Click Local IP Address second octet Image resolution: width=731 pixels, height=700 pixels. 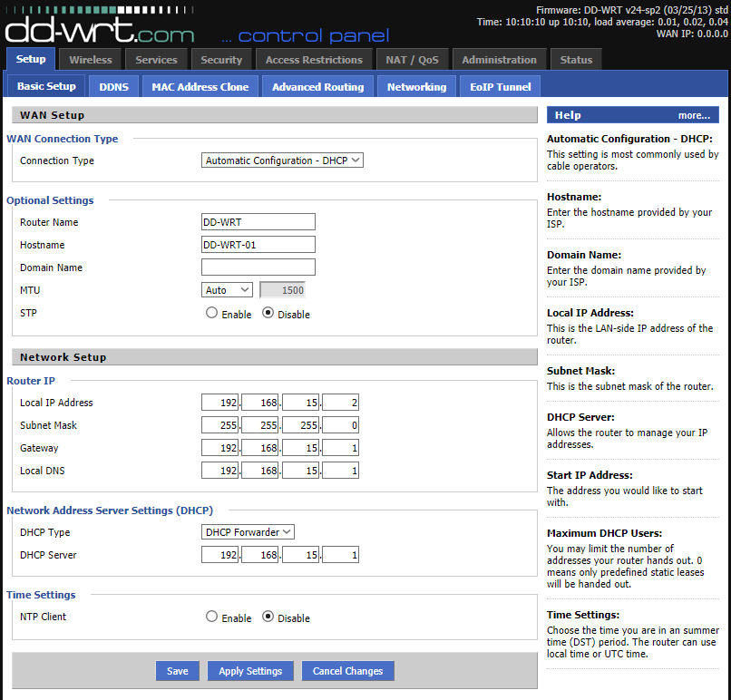coord(260,403)
